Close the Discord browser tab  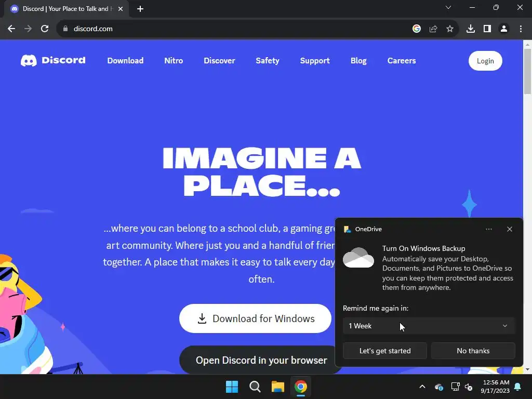121,9
